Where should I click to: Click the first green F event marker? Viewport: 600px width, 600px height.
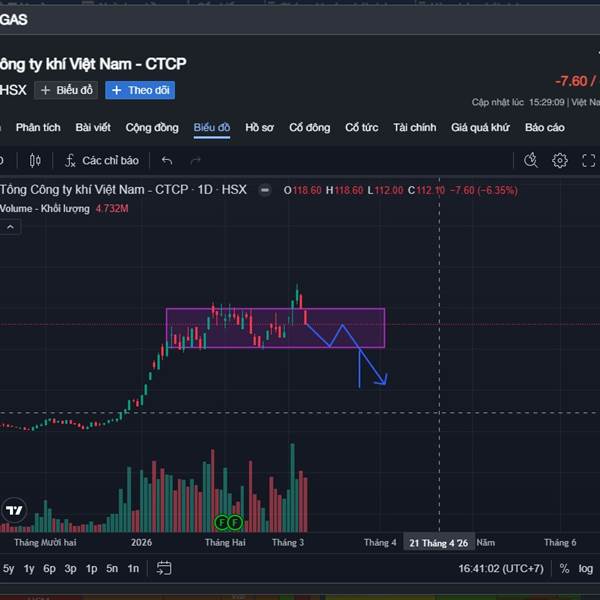tap(222, 522)
